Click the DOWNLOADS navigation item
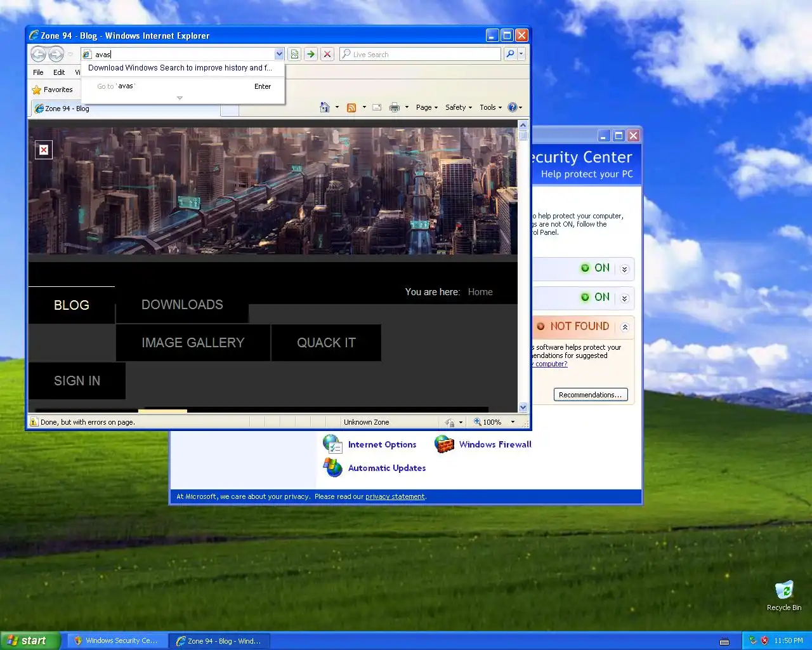 pyautogui.click(x=182, y=305)
